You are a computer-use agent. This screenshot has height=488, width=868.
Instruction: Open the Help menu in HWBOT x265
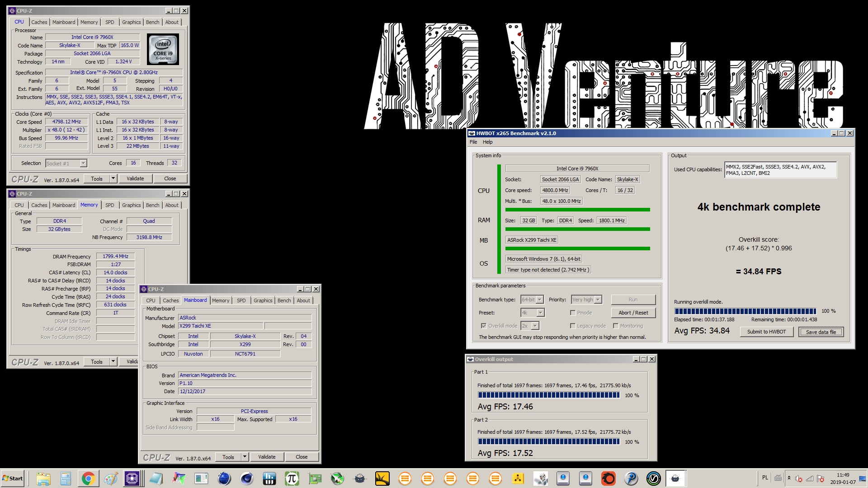[487, 142]
